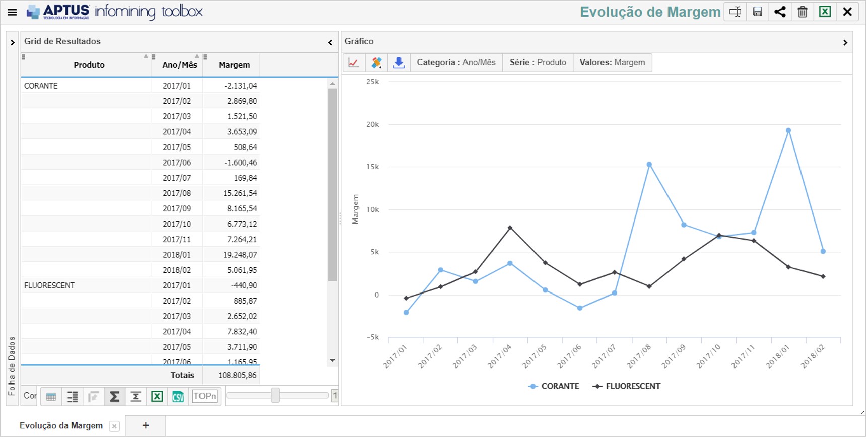Export analysis to Excel from top toolbar
The height and width of the screenshot is (439, 868).
[825, 12]
